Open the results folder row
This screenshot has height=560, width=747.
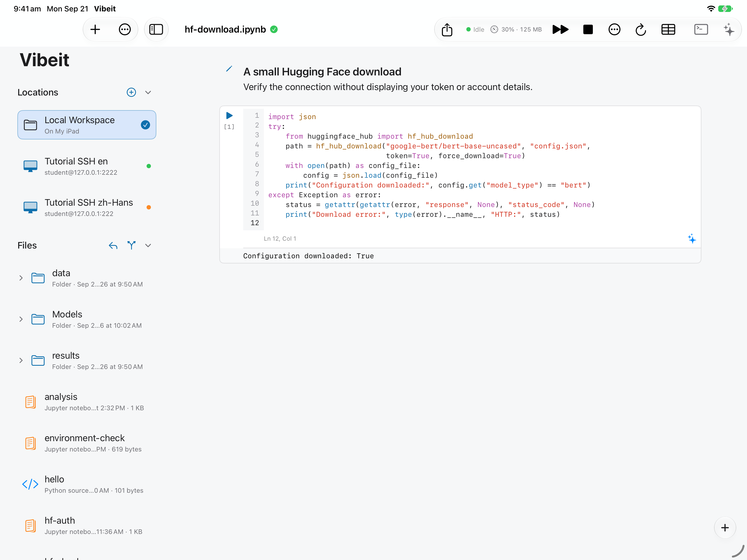coord(87,360)
